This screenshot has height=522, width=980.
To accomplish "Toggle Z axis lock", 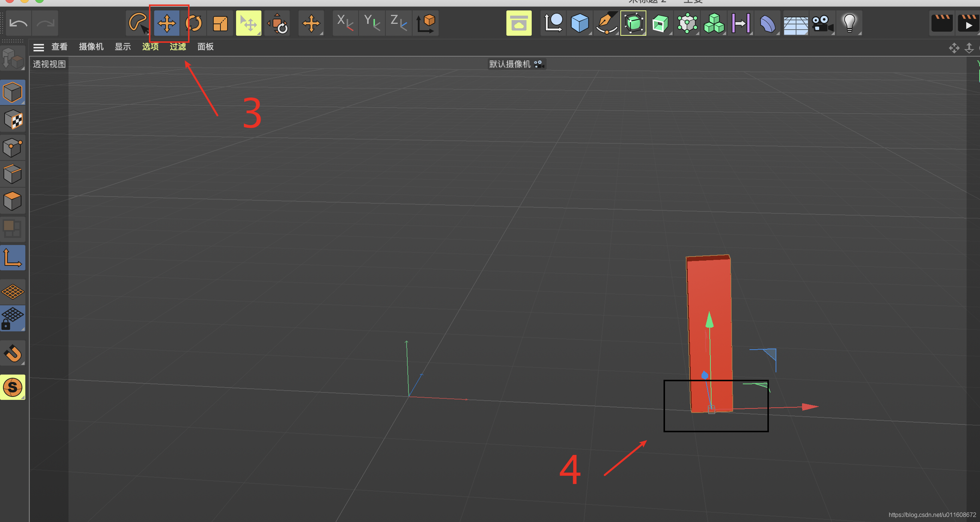I will click(398, 23).
